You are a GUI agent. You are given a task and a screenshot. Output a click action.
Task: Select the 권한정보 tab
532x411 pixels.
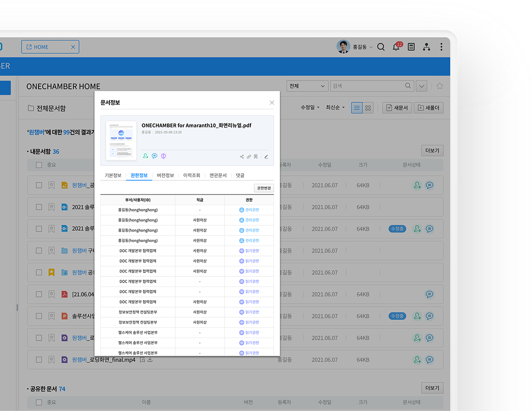pos(139,176)
